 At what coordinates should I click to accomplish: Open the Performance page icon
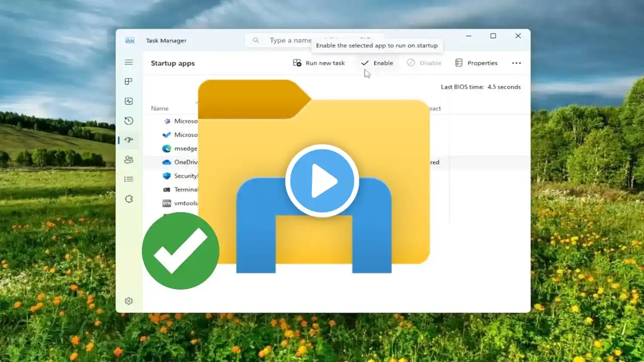tap(129, 101)
